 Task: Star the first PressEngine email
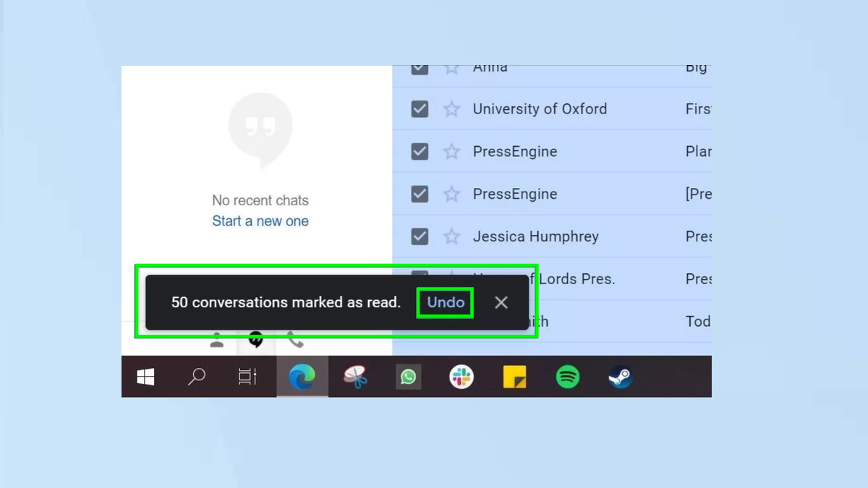pos(451,151)
